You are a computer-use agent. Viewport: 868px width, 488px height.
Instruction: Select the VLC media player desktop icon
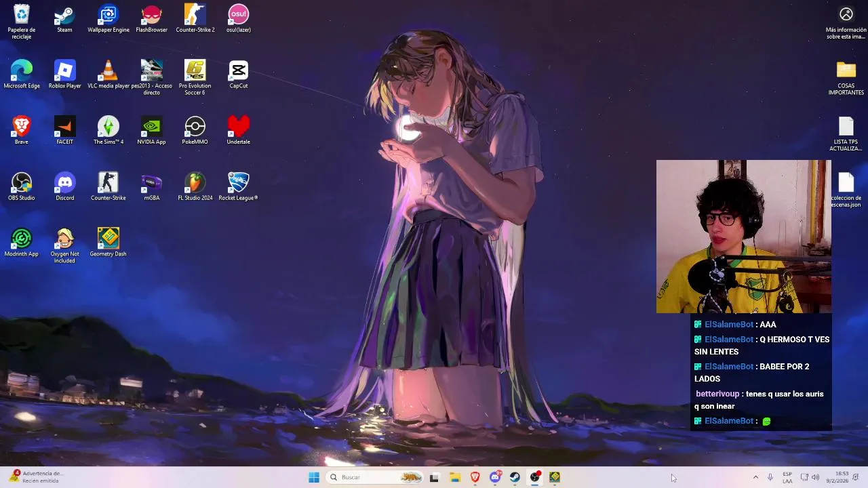point(108,75)
